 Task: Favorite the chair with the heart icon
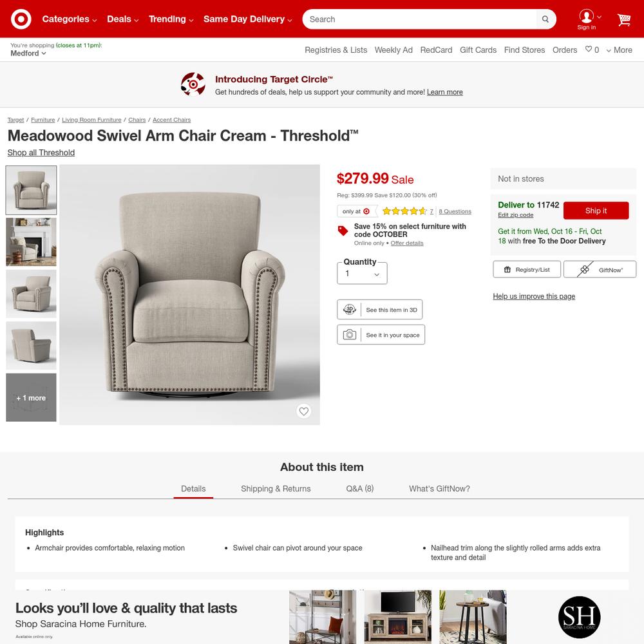tap(303, 411)
